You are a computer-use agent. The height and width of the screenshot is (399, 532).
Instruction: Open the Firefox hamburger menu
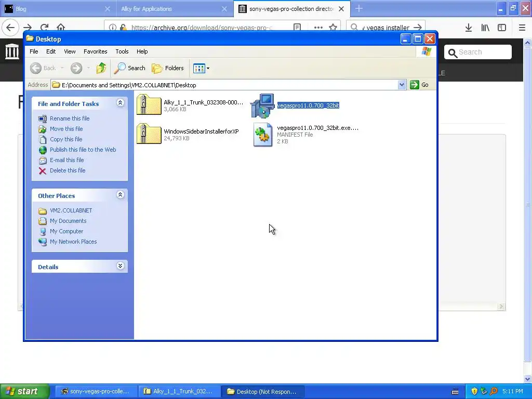coord(522,28)
